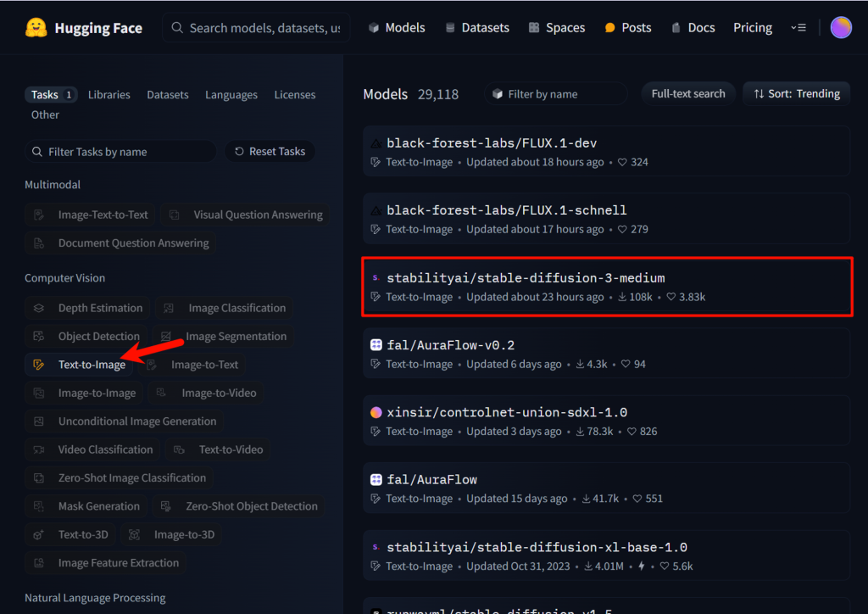Switch to the Libraries filter tab

coord(109,95)
